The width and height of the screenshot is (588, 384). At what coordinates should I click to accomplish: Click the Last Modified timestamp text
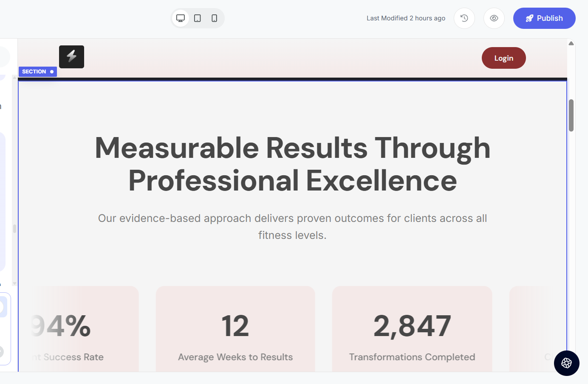pos(406,18)
